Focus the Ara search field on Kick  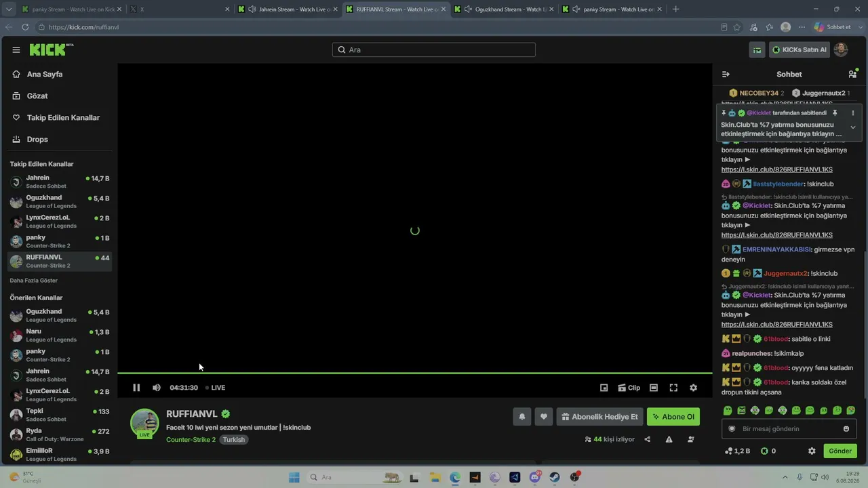point(434,49)
